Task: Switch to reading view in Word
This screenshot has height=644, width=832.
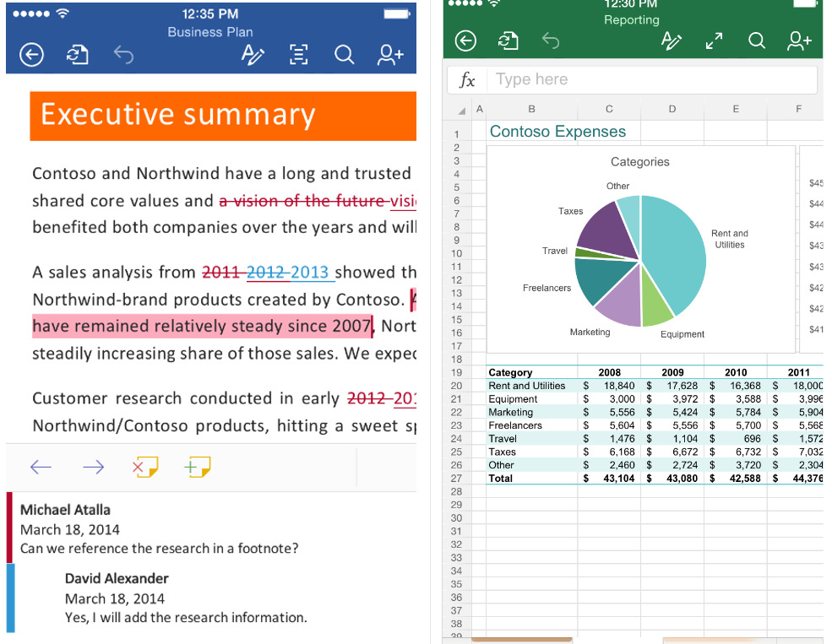Action: [x=298, y=56]
